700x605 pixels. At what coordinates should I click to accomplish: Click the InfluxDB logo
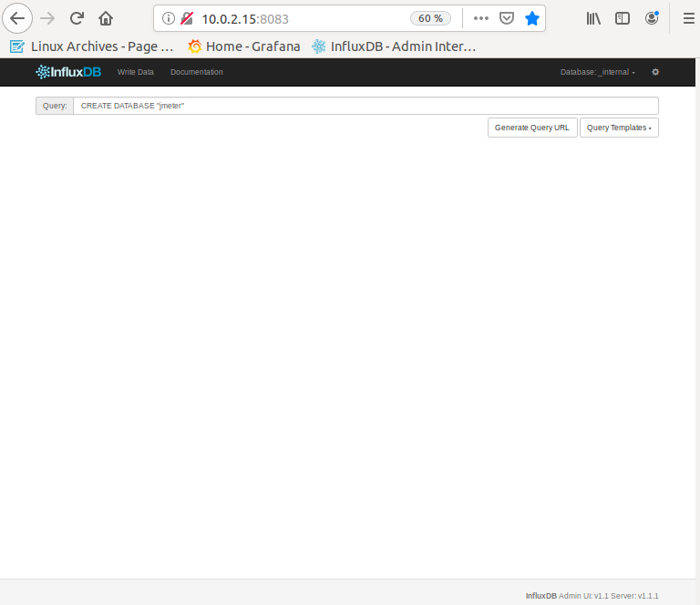pyautogui.click(x=68, y=72)
